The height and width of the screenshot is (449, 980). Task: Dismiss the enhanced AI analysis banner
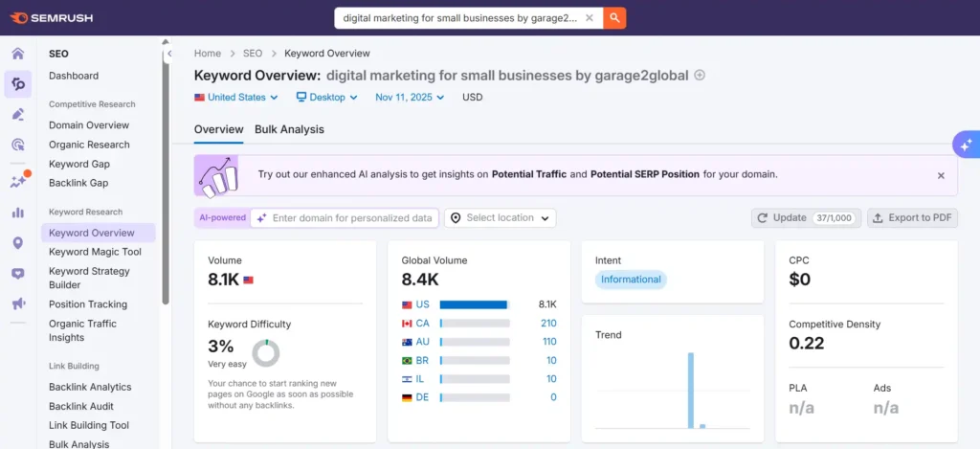pyautogui.click(x=941, y=176)
